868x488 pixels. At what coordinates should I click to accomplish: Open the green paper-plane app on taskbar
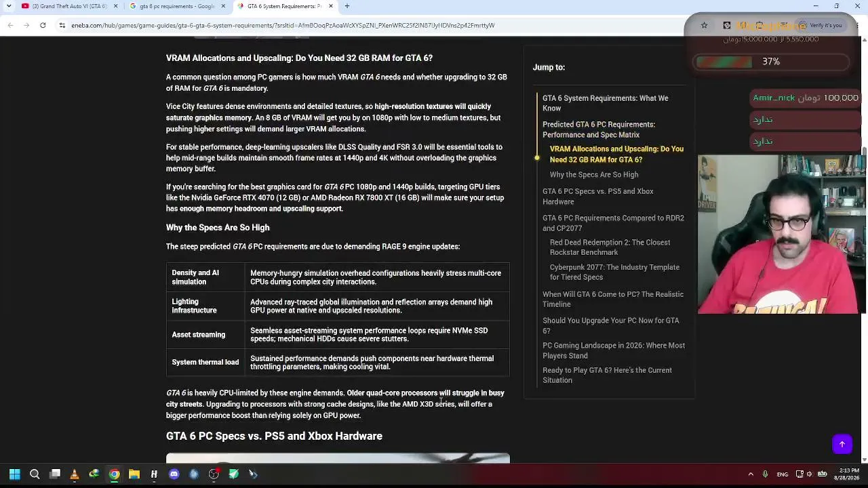[233, 474]
